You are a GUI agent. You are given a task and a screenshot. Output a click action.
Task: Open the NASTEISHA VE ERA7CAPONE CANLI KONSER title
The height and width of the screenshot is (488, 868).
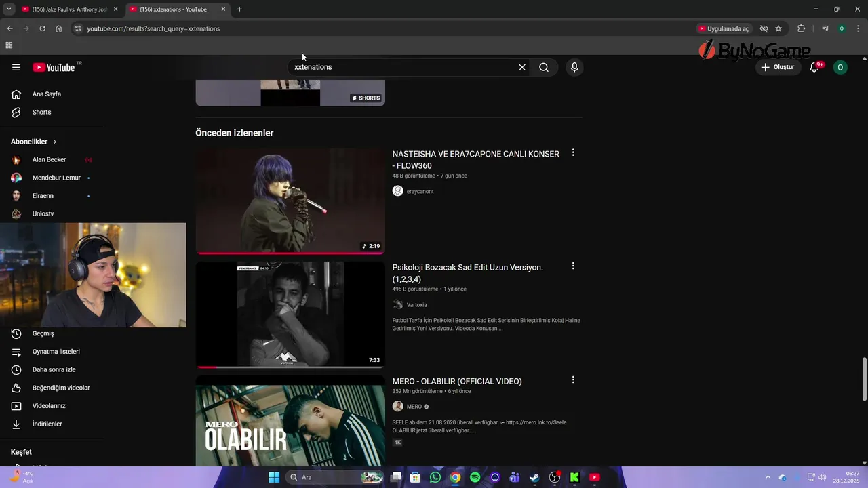[475, 160]
